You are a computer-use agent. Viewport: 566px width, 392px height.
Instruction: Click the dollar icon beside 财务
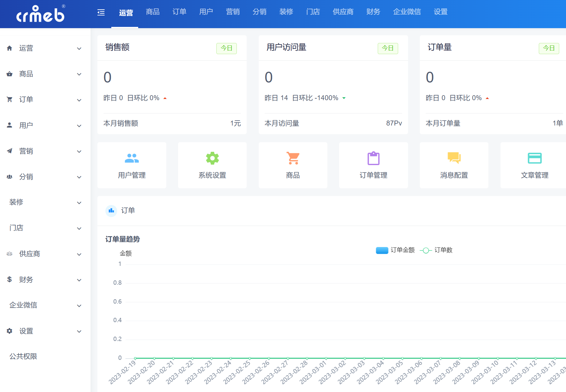pyautogui.click(x=10, y=279)
